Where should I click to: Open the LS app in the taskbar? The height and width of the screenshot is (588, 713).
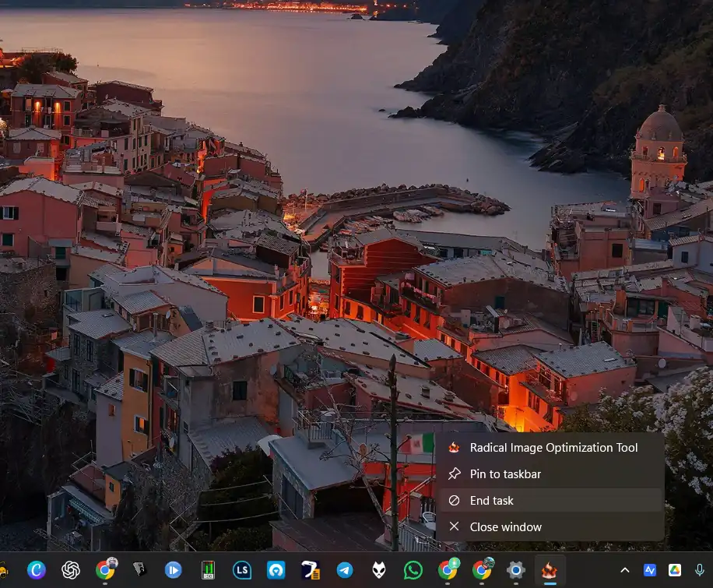click(242, 570)
